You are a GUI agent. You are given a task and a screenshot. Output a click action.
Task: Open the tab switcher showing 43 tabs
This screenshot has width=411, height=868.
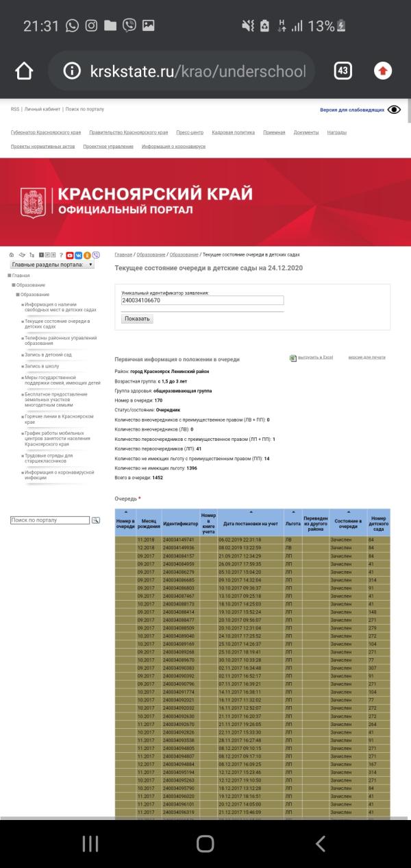pyautogui.click(x=342, y=71)
